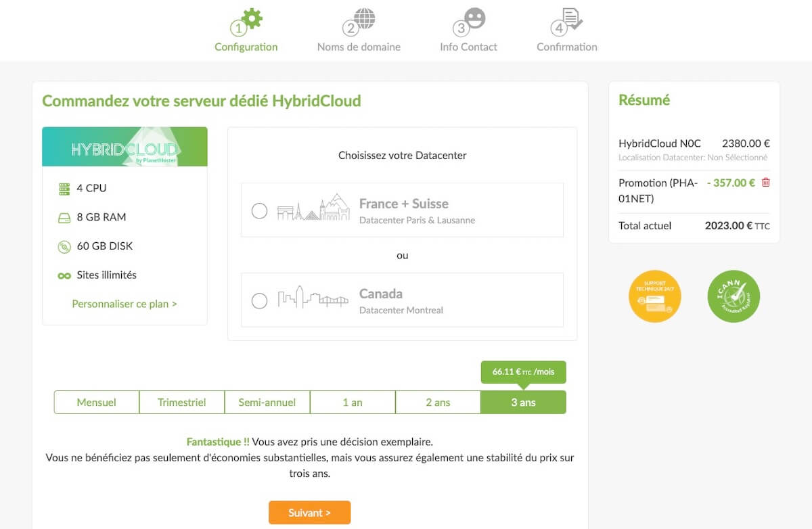Image resolution: width=812 pixels, height=529 pixels.
Task: Click the 60 GB DISK specification text
Action: pyautogui.click(x=105, y=246)
